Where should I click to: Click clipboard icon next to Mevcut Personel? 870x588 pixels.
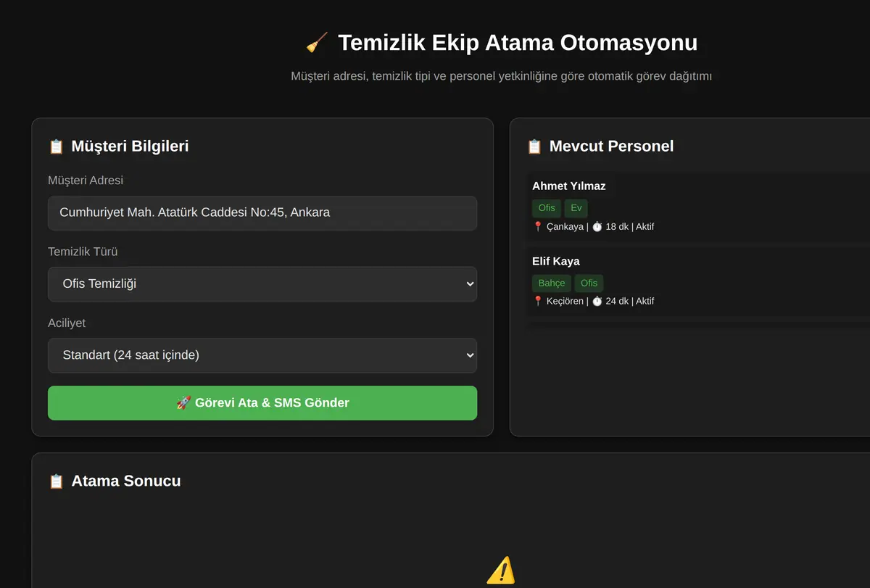pos(534,146)
